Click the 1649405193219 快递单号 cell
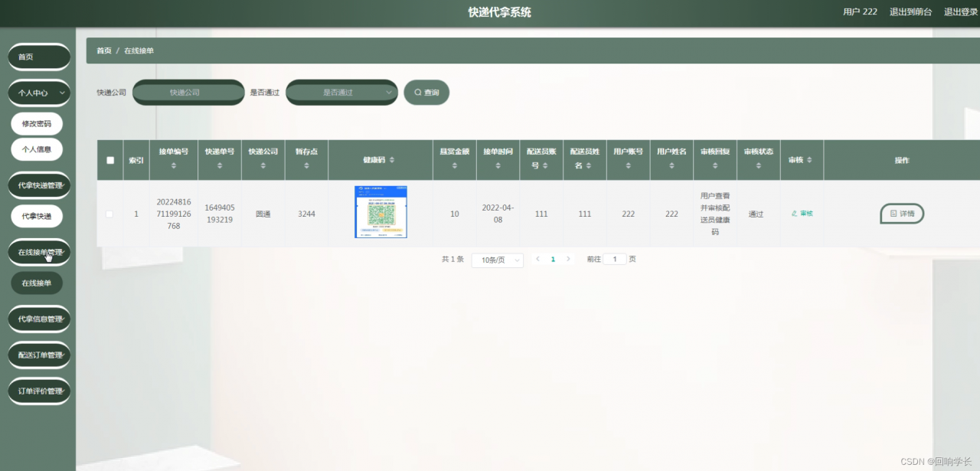 pyautogui.click(x=220, y=214)
